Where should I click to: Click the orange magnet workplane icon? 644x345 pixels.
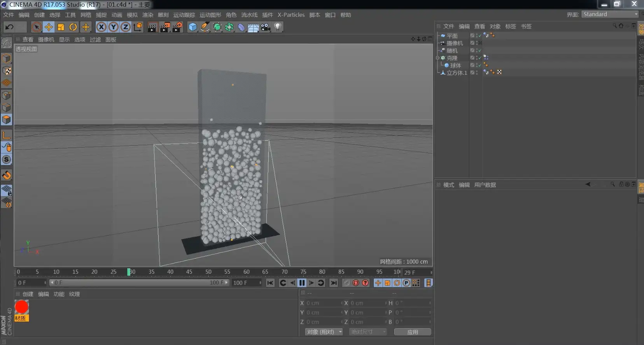click(7, 175)
